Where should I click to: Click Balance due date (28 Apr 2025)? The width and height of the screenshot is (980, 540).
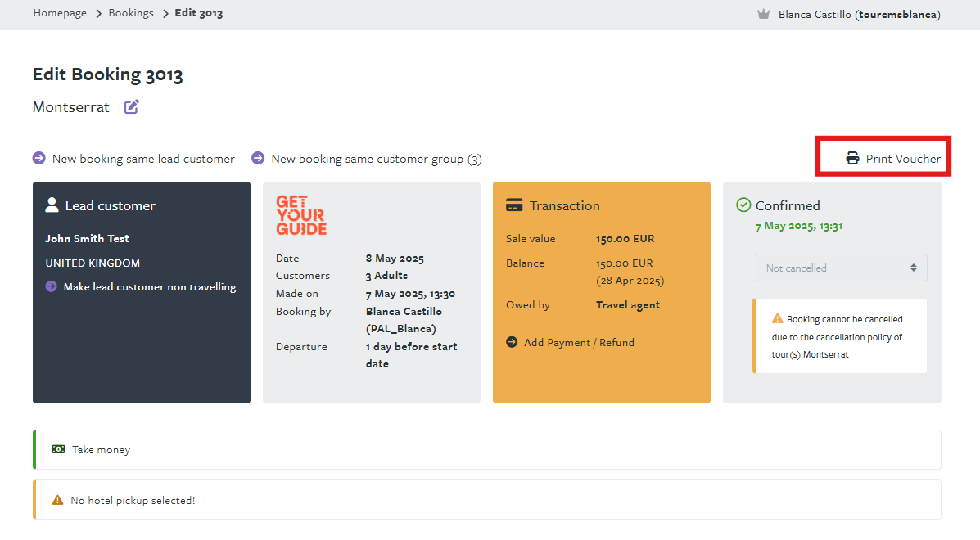point(630,281)
